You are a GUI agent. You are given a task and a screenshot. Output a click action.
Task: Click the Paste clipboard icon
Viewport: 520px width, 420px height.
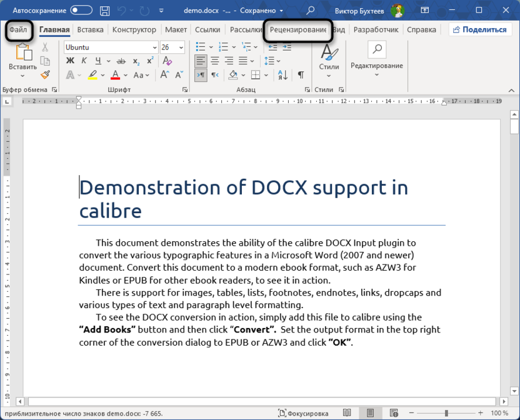[x=23, y=52]
